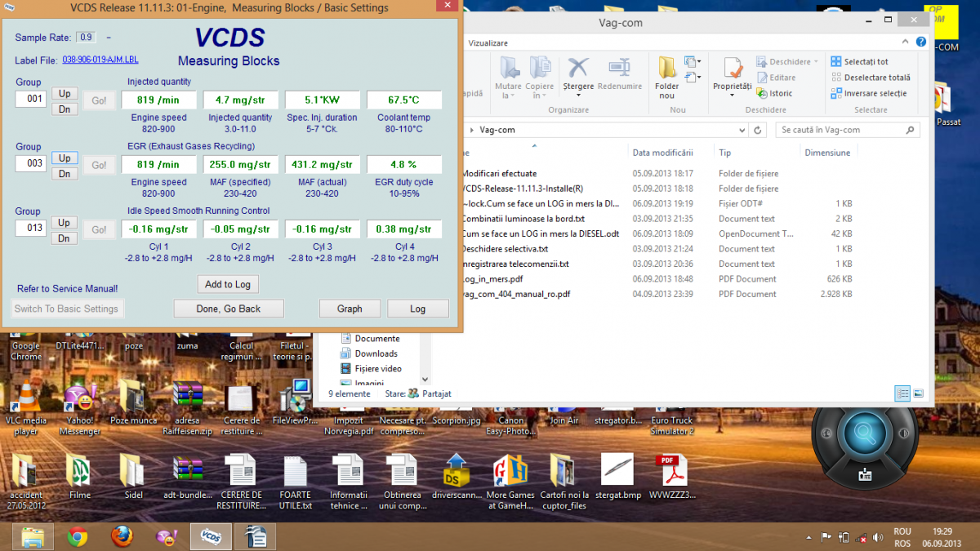Image resolution: width=980 pixels, height=551 pixels.
Task: Expand the address bar history dropdown
Action: point(742,130)
